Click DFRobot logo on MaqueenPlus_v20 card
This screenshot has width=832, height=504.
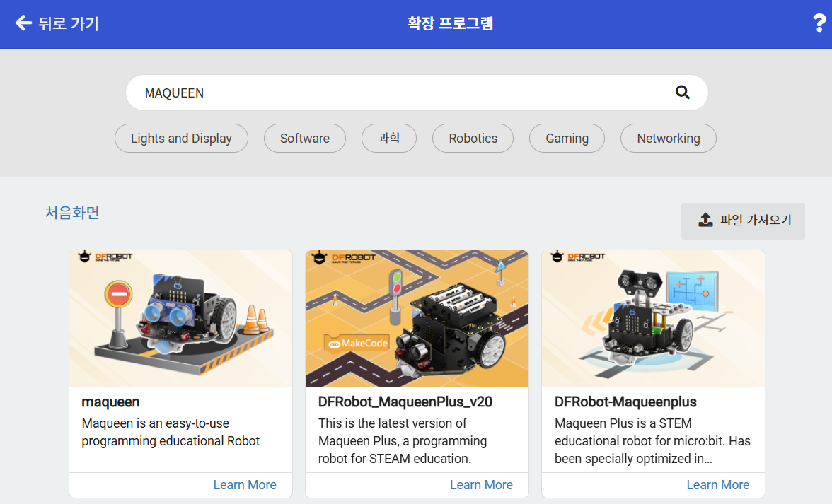click(x=343, y=257)
